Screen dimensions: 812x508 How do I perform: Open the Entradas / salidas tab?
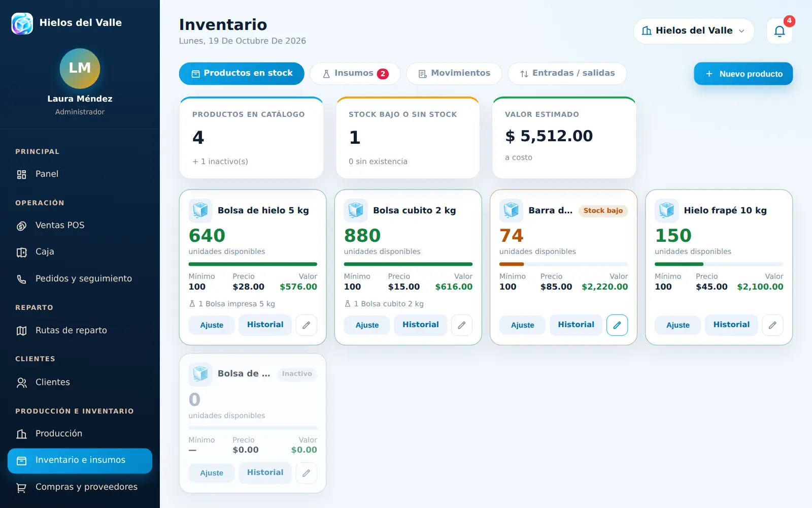pos(567,74)
